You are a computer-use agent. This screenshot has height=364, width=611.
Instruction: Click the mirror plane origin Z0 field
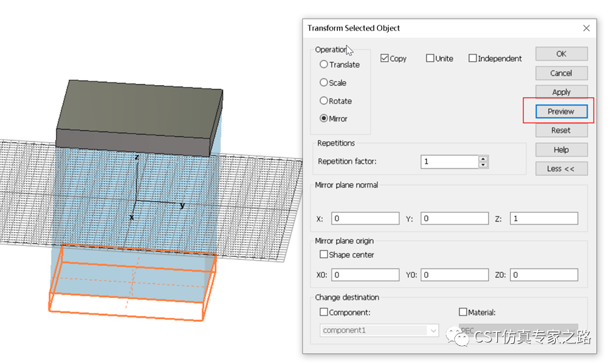pyautogui.click(x=543, y=275)
